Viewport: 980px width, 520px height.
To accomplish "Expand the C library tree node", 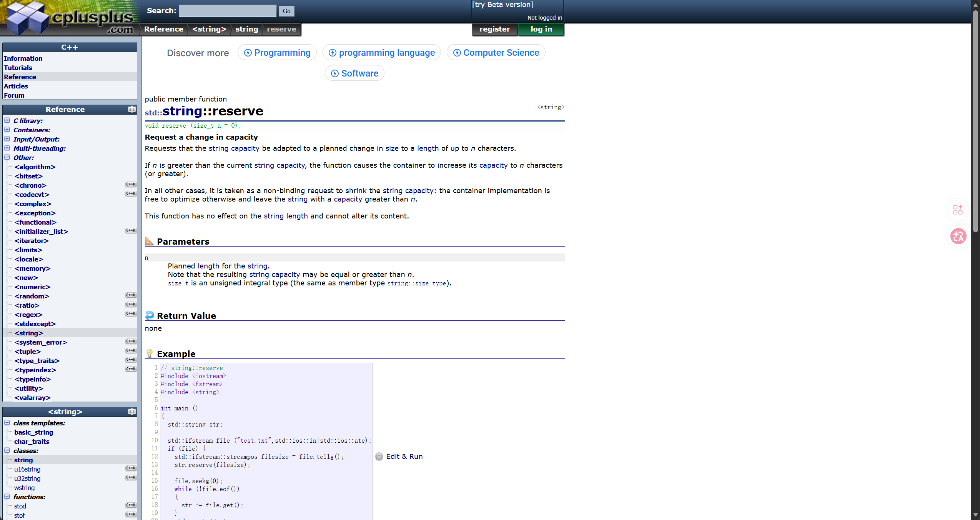I will click(x=7, y=120).
